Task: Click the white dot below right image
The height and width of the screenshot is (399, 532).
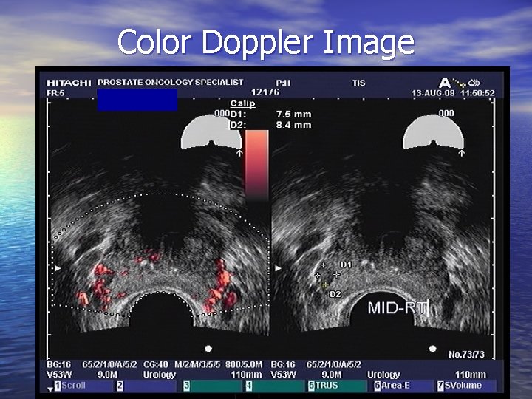Action: click(x=432, y=349)
